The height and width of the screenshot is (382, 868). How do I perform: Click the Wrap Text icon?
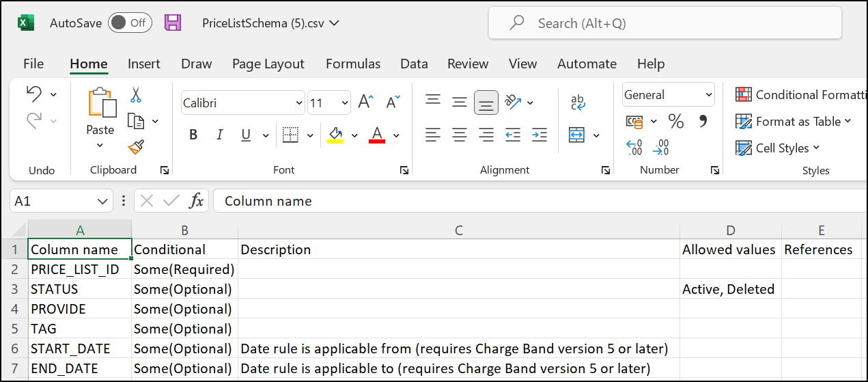coord(578,103)
